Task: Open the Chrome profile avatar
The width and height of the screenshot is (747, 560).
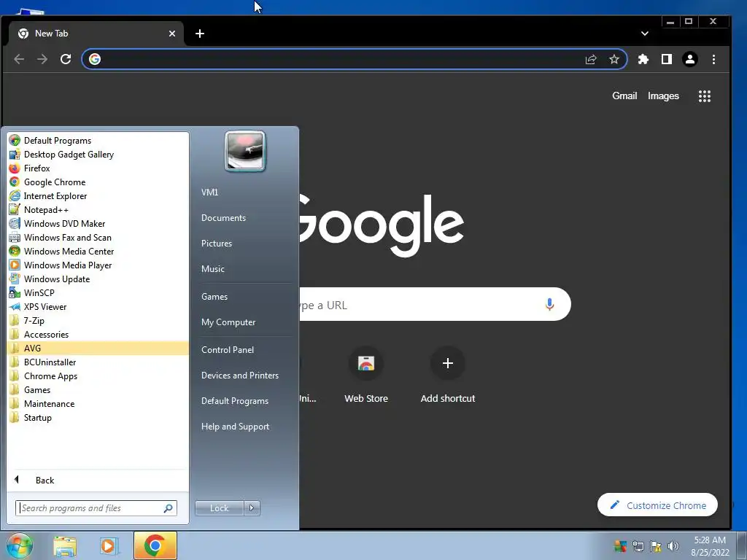Action: (690, 59)
